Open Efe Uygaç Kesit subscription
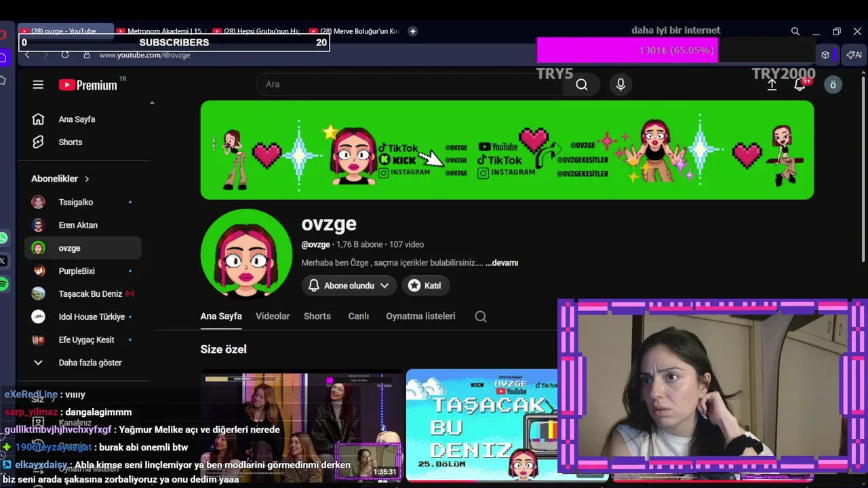 point(83,340)
